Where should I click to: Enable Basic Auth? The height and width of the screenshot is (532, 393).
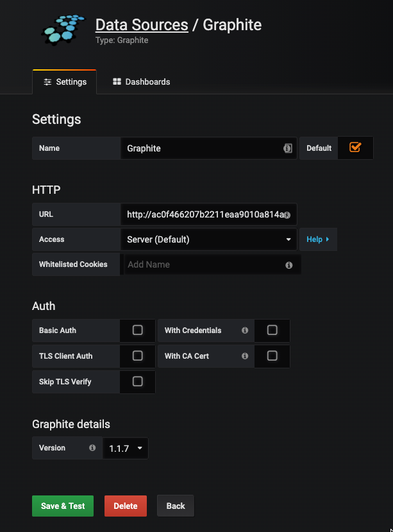[x=137, y=330]
